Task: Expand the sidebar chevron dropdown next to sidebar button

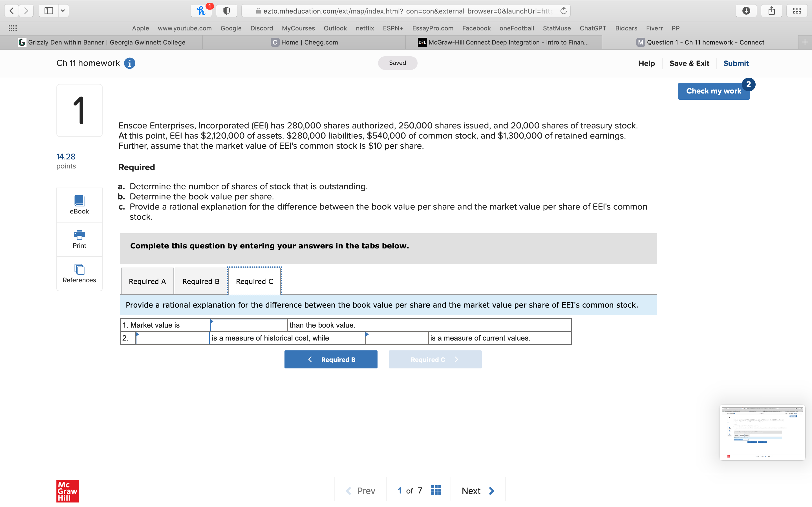Action: pos(63,10)
